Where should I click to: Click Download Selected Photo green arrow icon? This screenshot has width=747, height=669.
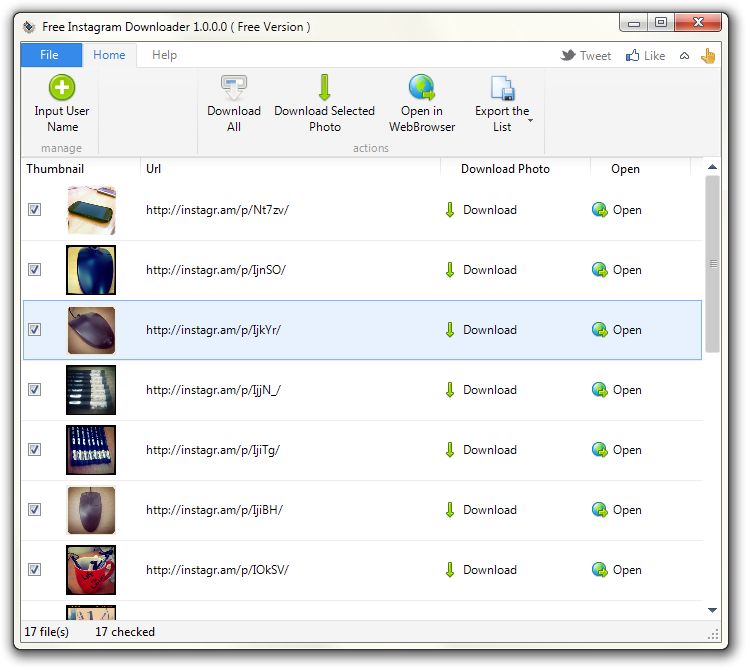point(324,87)
